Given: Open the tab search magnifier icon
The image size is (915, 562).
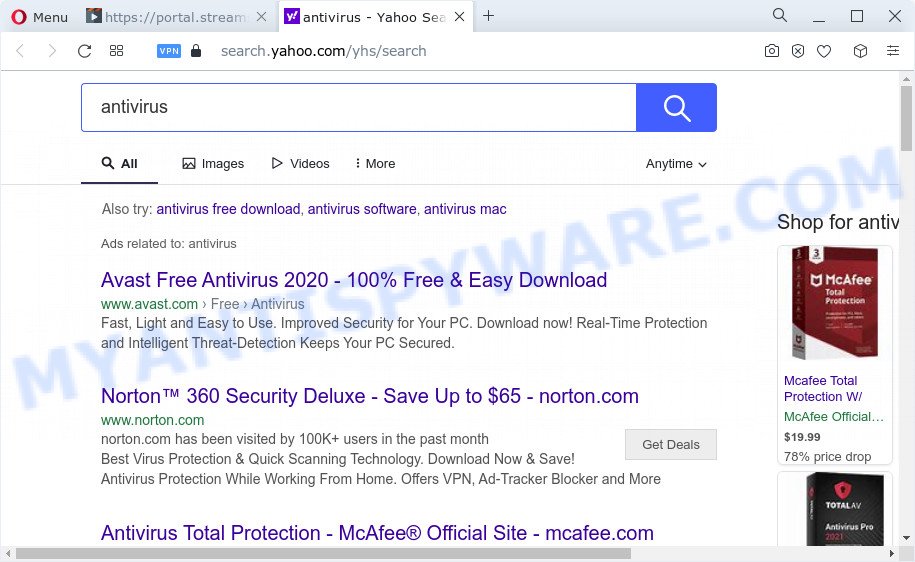Looking at the screenshot, I should click(780, 15).
